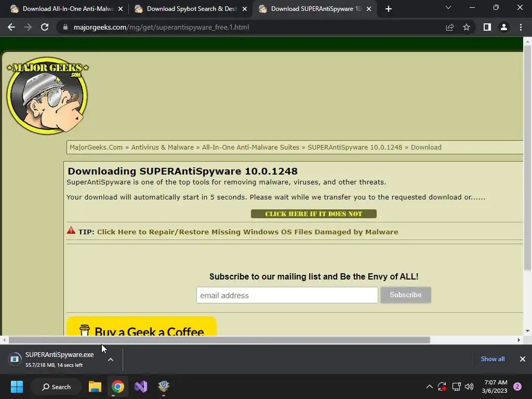Open the notification center badge
The image size is (532, 399).
pos(517,387)
